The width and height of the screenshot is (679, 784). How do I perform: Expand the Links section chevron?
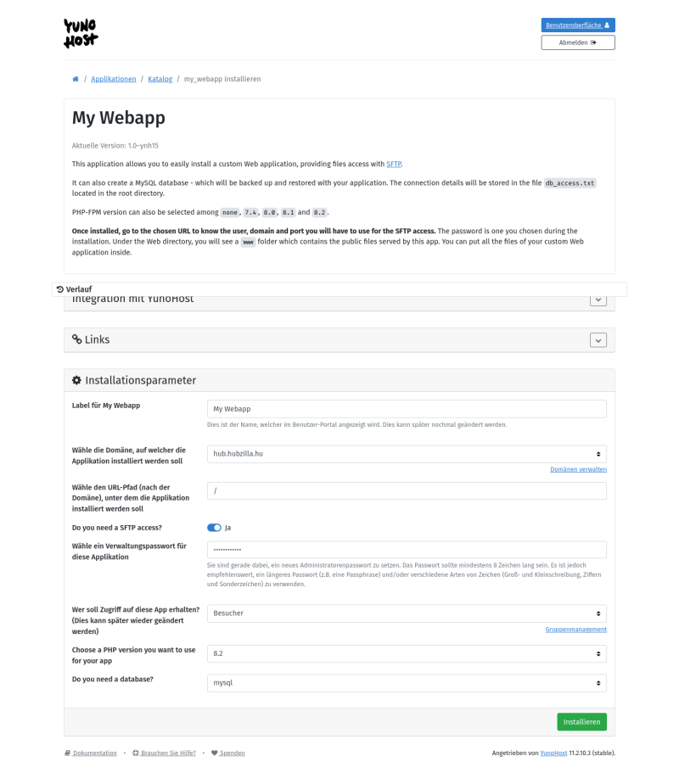598,340
